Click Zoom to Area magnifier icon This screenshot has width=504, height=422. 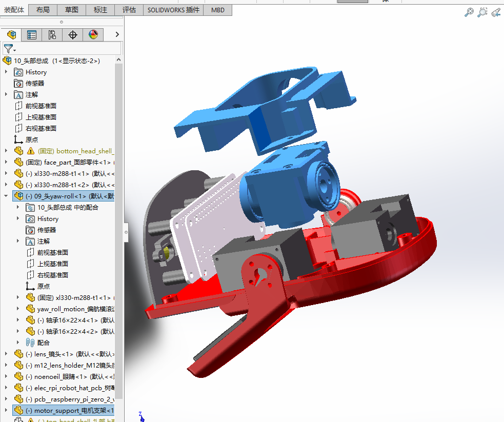pos(482,12)
